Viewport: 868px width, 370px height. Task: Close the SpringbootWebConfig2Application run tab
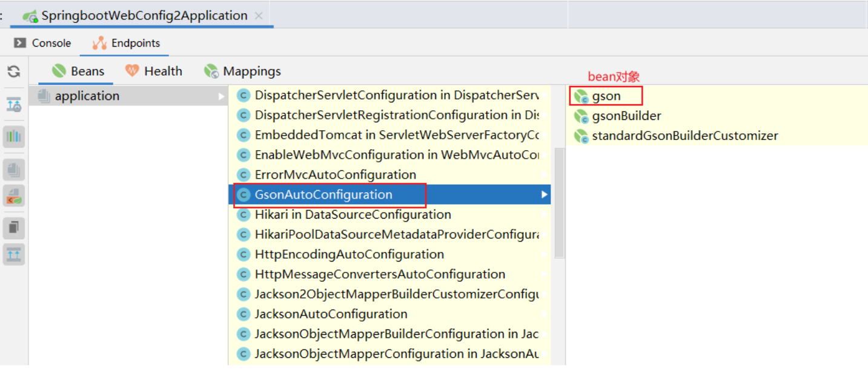(259, 16)
